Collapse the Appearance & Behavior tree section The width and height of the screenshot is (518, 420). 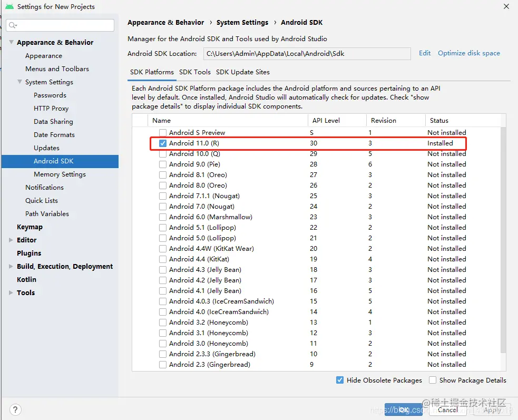(11, 42)
